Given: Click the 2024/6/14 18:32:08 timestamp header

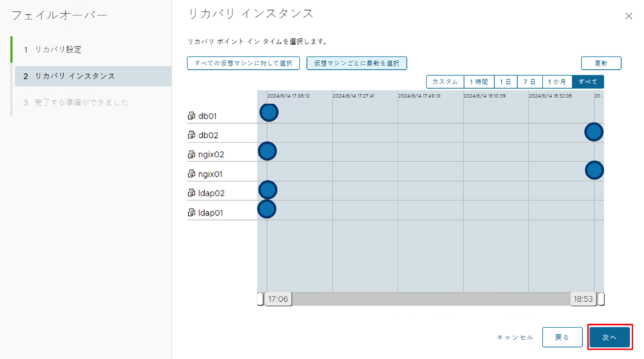Looking at the screenshot, I should pos(551,96).
